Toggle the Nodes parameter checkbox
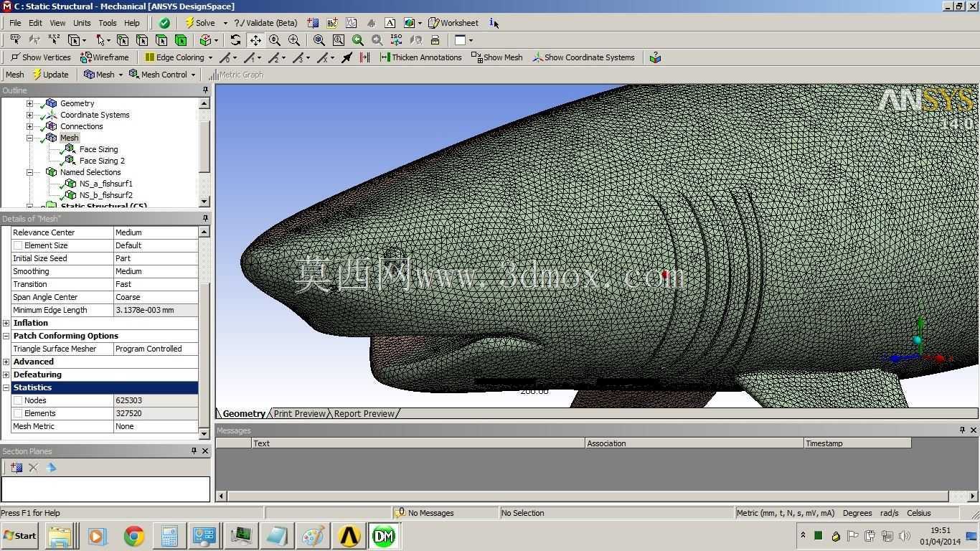The image size is (980, 551). click(18, 400)
